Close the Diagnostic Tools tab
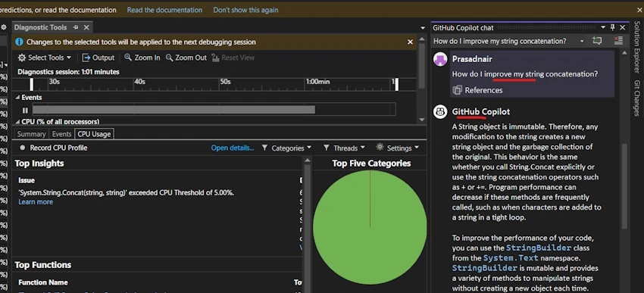 (86, 27)
